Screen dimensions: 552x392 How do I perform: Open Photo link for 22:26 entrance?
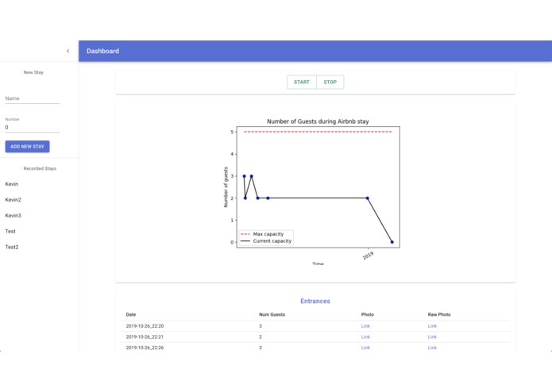click(x=365, y=348)
